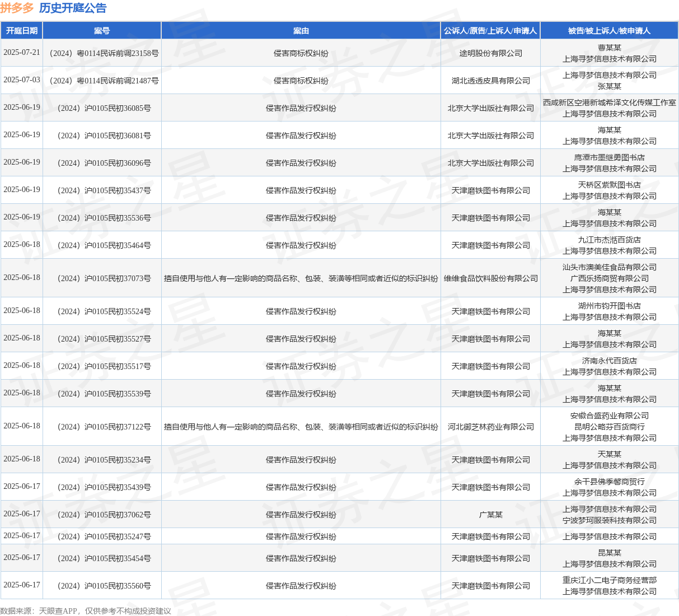The width and height of the screenshot is (679, 616).
Task: Select case number 沪0105民初35517号
Action: click(x=102, y=366)
